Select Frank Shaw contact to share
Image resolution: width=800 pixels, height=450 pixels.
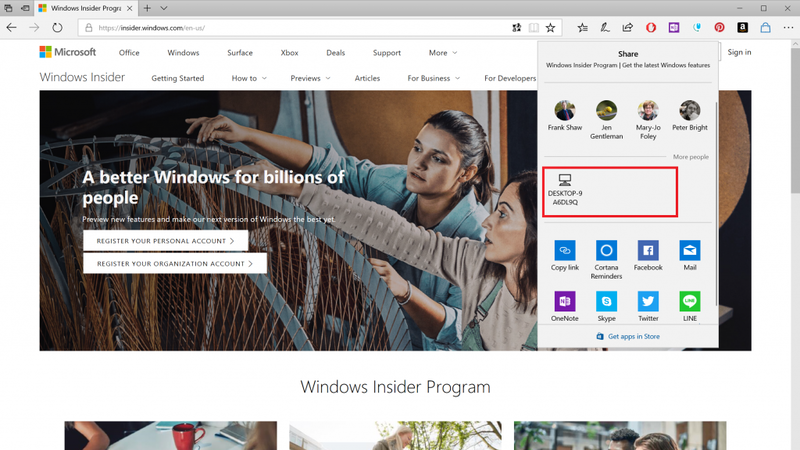(565, 118)
